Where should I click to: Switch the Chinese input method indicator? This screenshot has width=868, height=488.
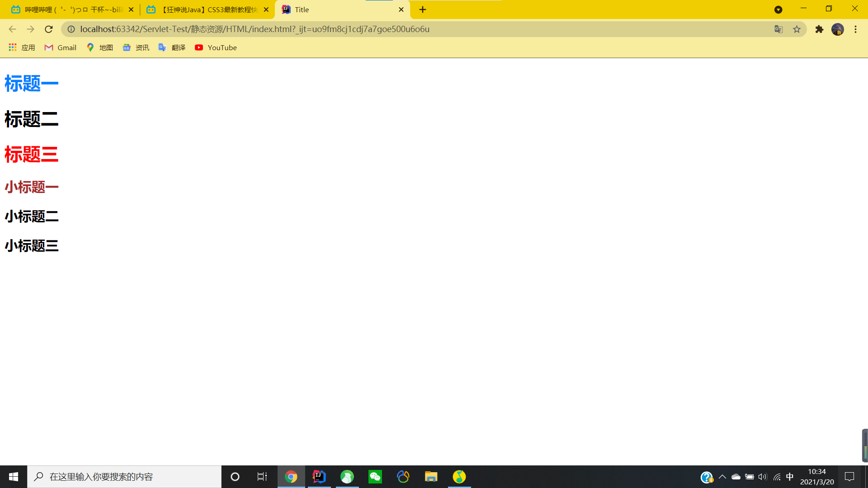pyautogui.click(x=789, y=476)
